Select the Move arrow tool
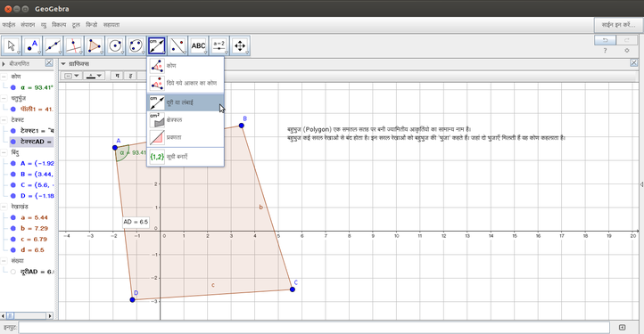Viewport: 644px width, 334px height. click(12, 46)
